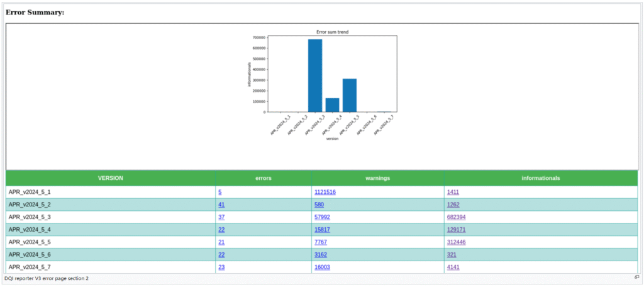
Task: Open warnings link 1121516
Action: (x=325, y=192)
